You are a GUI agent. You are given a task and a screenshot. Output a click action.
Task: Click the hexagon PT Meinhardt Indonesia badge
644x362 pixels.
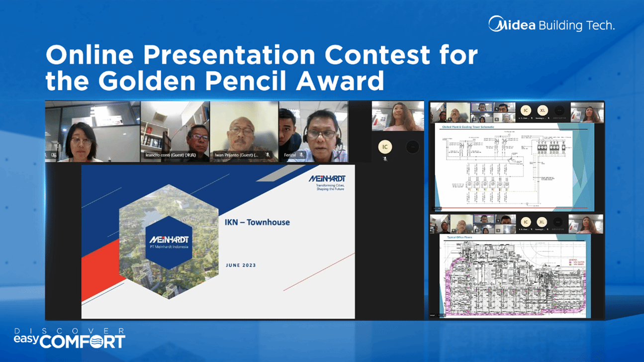click(169, 242)
